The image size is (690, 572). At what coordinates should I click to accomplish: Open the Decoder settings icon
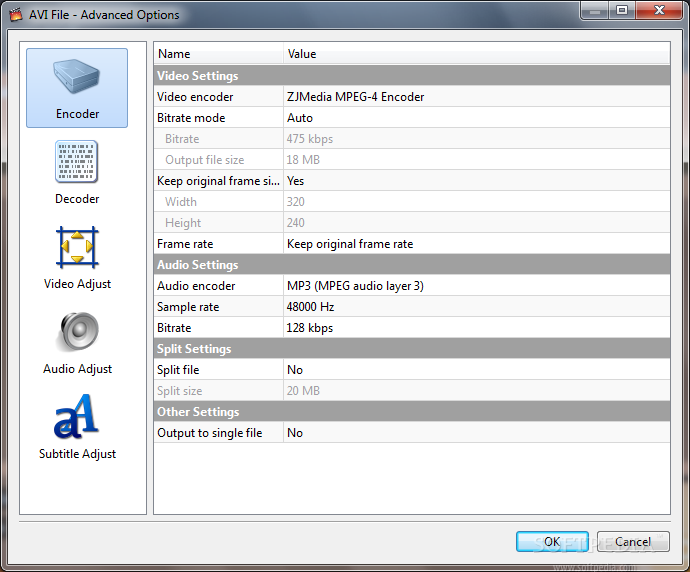[77, 162]
